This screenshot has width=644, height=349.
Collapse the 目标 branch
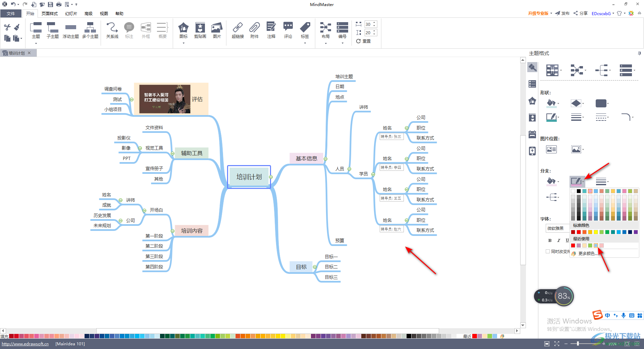tap(315, 267)
